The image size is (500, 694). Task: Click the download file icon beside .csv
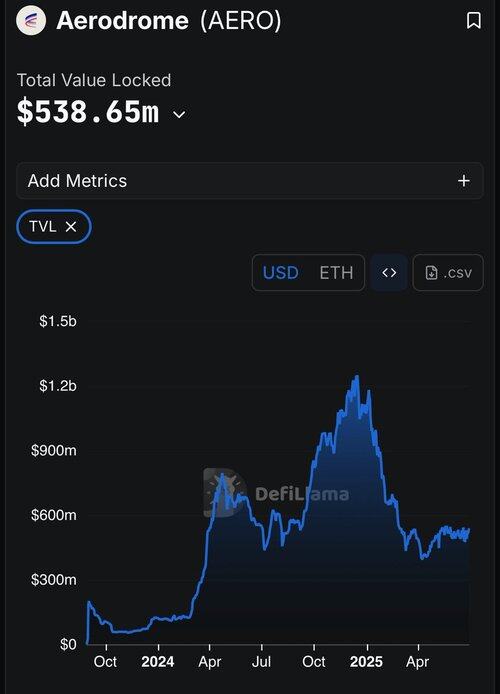pyautogui.click(x=431, y=273)
